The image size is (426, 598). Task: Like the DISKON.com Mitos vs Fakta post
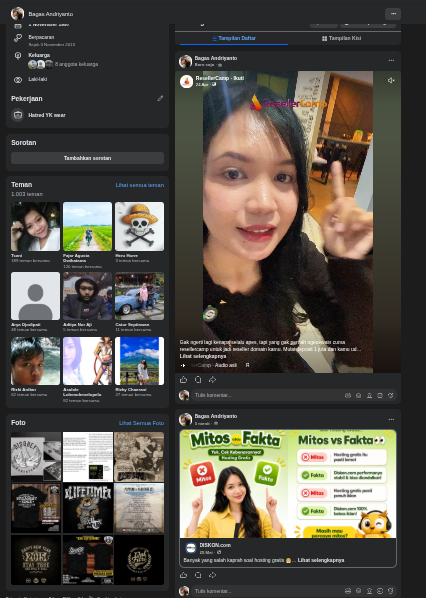coord(183,575)
